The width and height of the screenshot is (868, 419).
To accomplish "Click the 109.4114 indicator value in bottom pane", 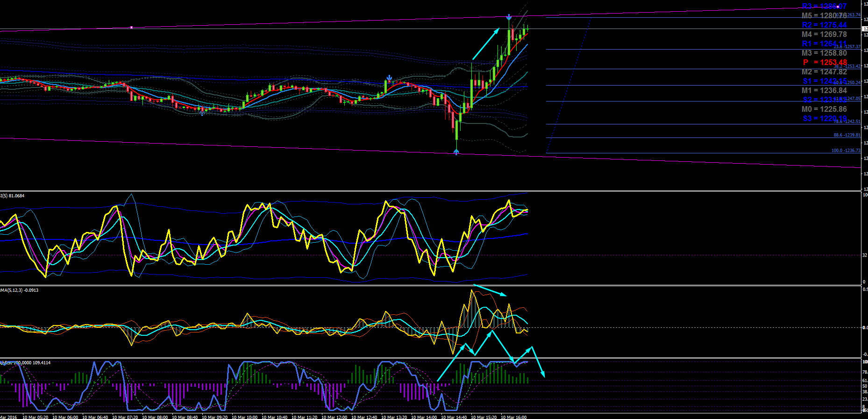I will [42, 363].
